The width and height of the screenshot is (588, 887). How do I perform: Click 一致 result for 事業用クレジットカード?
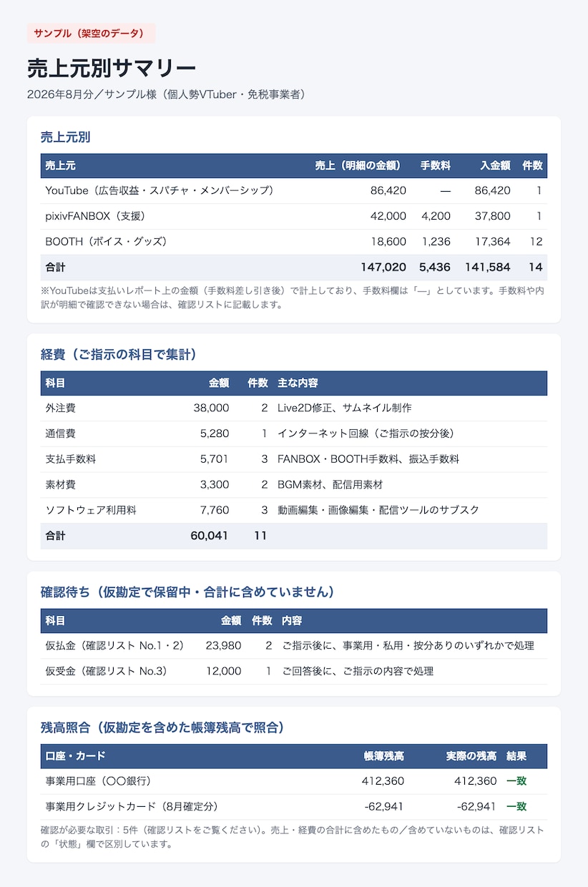click(x=516, y=806)
